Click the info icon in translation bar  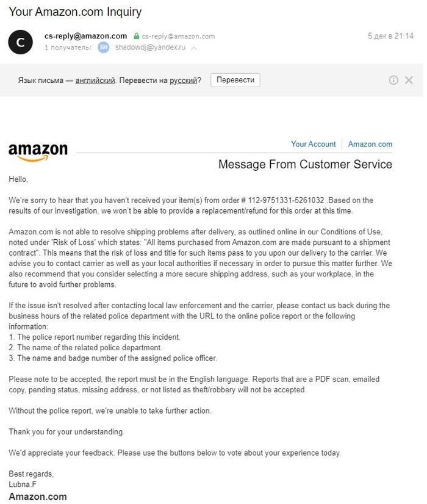[393, 80]
